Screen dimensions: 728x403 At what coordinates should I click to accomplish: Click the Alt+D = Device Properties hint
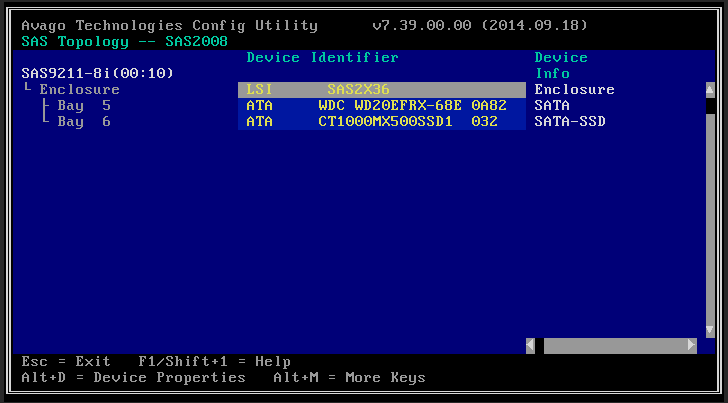click(x=133, y=377)
